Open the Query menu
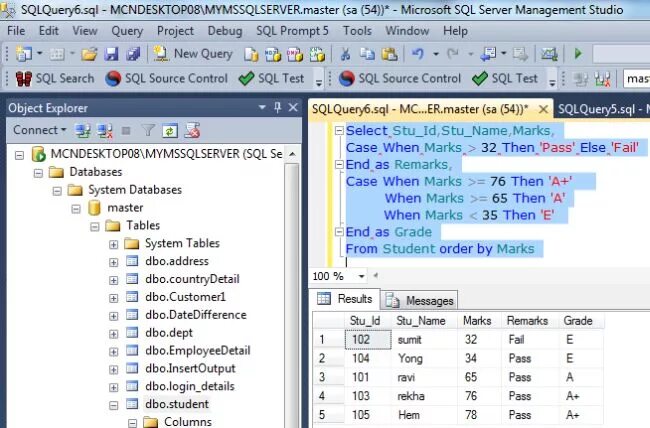 [x=127, y=31]
